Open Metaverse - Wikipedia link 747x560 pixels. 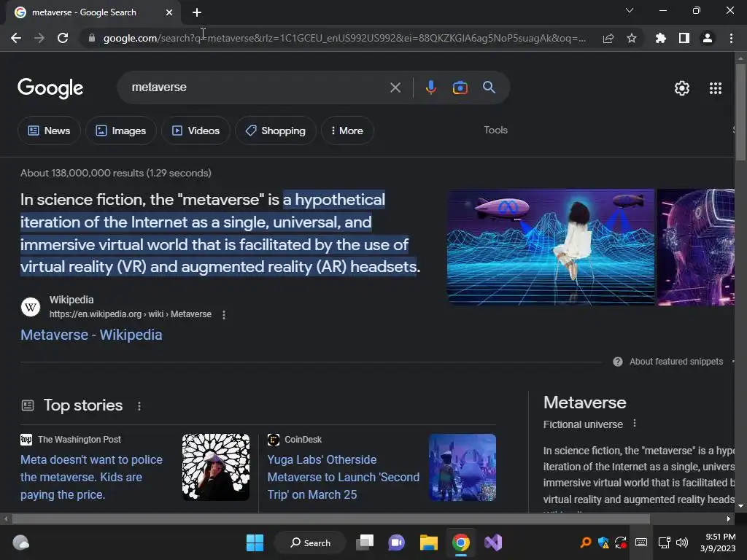click(91, 335)
